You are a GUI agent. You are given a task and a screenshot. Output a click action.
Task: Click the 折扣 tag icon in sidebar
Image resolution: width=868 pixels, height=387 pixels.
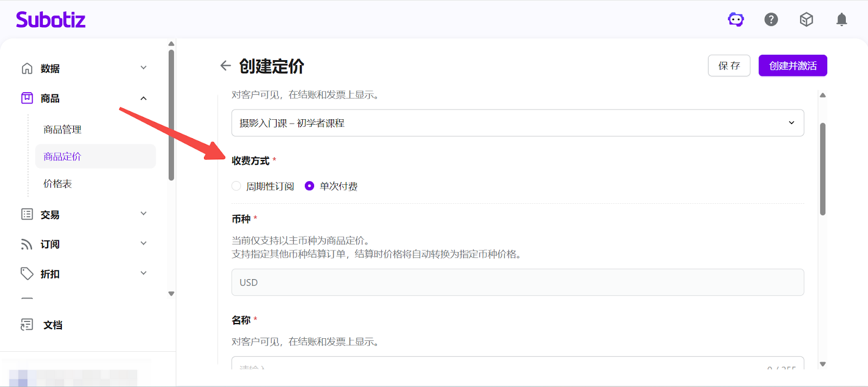tap(27, 274)
